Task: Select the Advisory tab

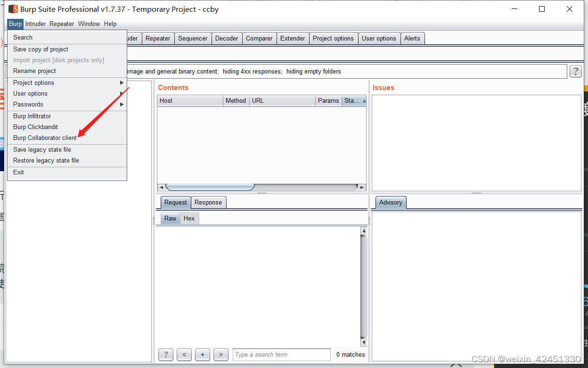Action: (391, 202)
